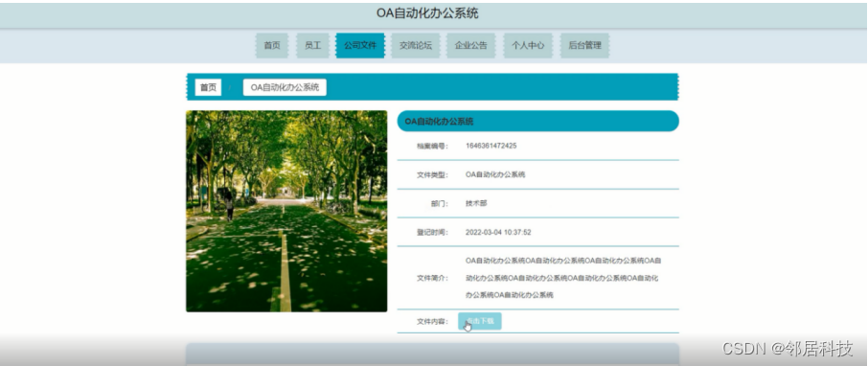868x366 pixels.
Task: Click the 首页 breadcrumb link
Action: pos(208,87)
